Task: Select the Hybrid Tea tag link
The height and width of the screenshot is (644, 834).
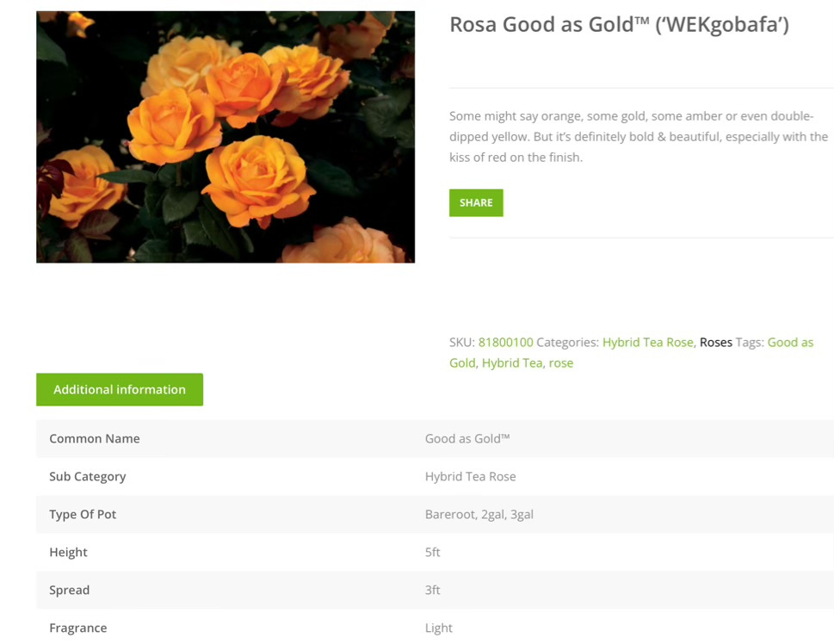Action: [511, 362]
